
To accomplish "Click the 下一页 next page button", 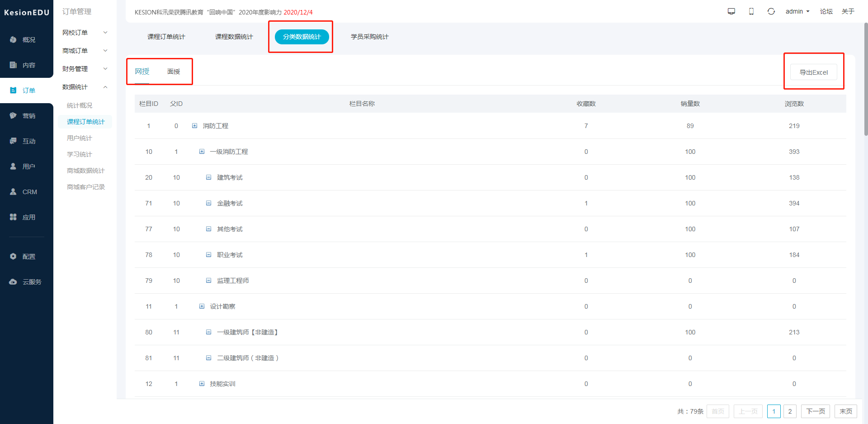I will [816, 411].
